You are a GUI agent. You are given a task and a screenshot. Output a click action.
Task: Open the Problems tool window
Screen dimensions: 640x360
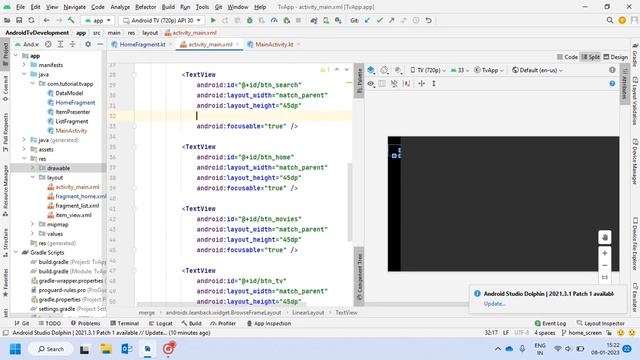(85, 323)
